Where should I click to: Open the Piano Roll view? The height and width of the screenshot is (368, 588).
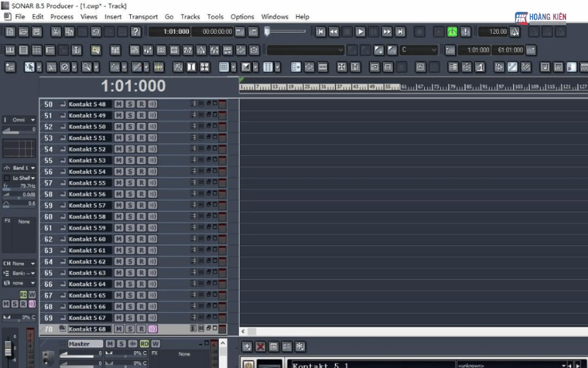pos(10,50)
